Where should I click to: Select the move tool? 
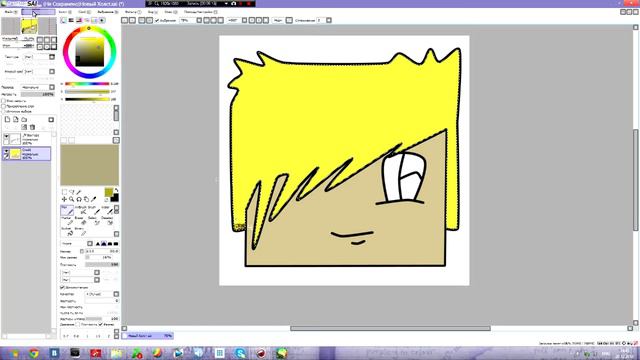coord(64,199)
